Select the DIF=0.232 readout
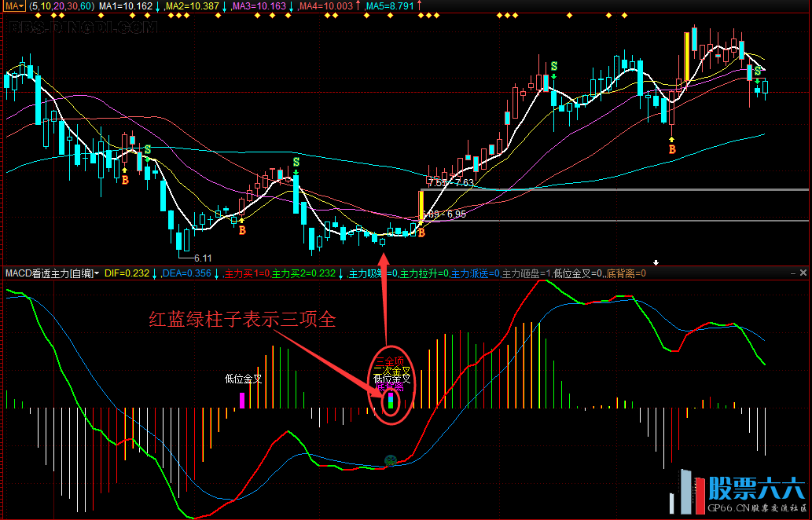Screen dimensions: 812x520 coord(127,273)
